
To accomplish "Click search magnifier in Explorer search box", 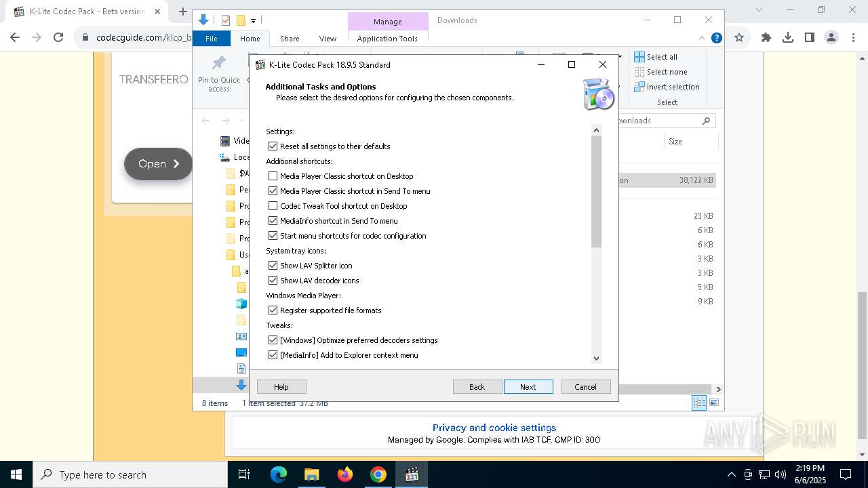I will pyautogui.click(x=706, y=121).
